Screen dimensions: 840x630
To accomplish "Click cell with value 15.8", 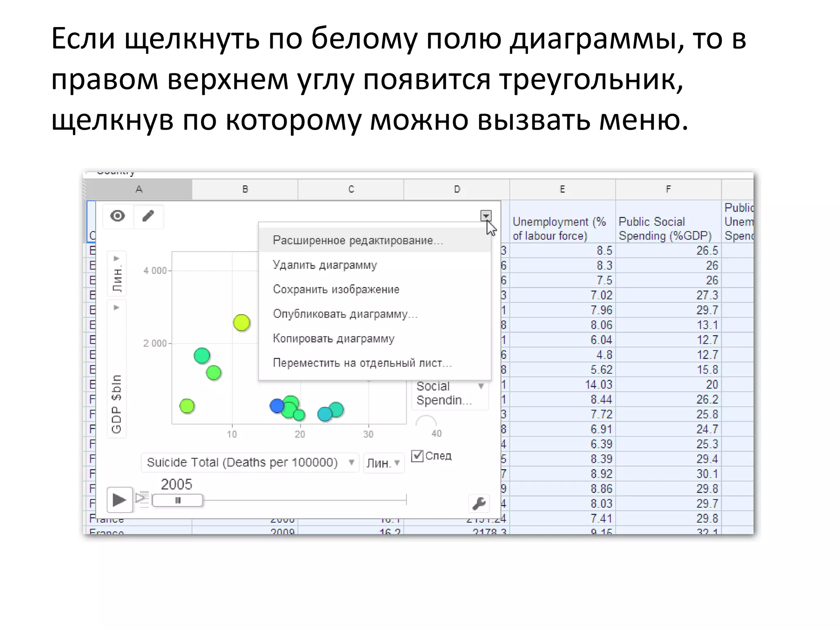I will [668, 370].
